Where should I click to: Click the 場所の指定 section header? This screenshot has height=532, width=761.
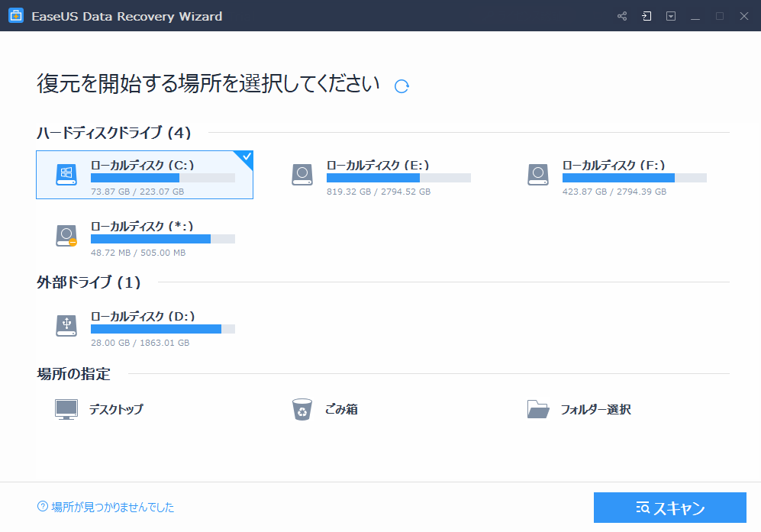pyautogui.click(x=73, y=374)
